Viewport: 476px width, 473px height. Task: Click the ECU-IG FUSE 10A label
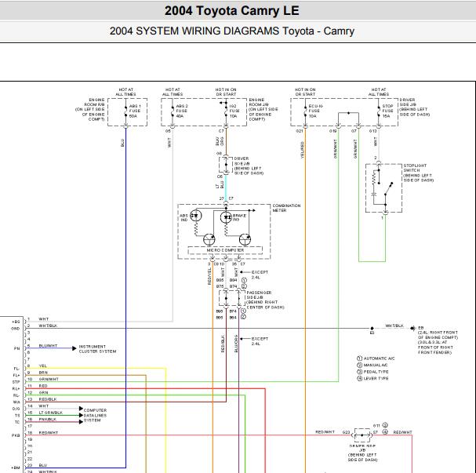click(x=316, y=111)
